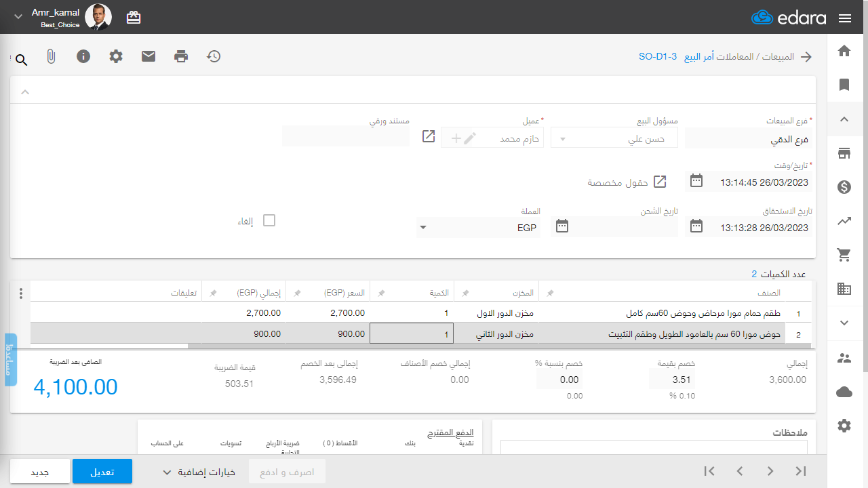Open the grid three-dot options menu
The height and width of the screenshot is (488, 868).
(21, 293)
